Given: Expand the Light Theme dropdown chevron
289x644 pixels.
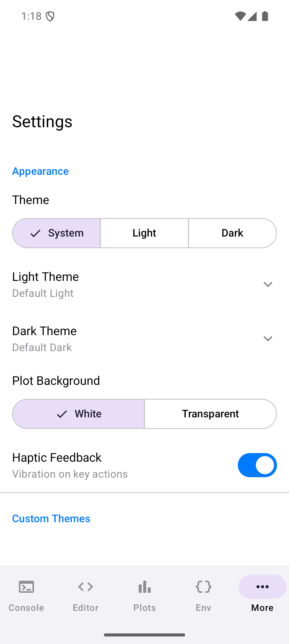Looking at the screenshot, I should pos(268,285).
